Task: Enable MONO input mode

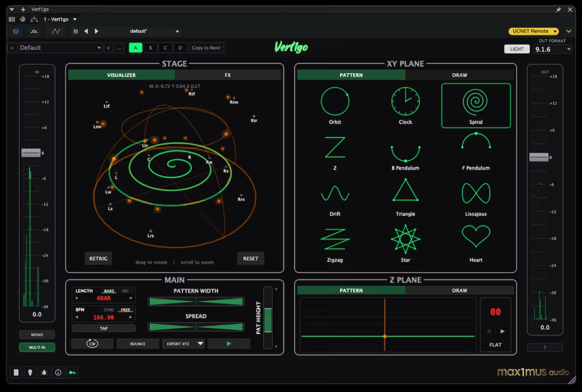Action: tap(37, 335)
